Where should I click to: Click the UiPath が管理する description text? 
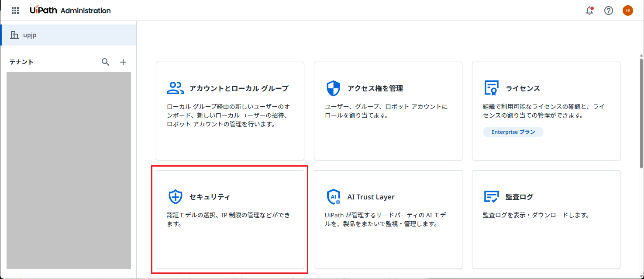pos(386,220)
